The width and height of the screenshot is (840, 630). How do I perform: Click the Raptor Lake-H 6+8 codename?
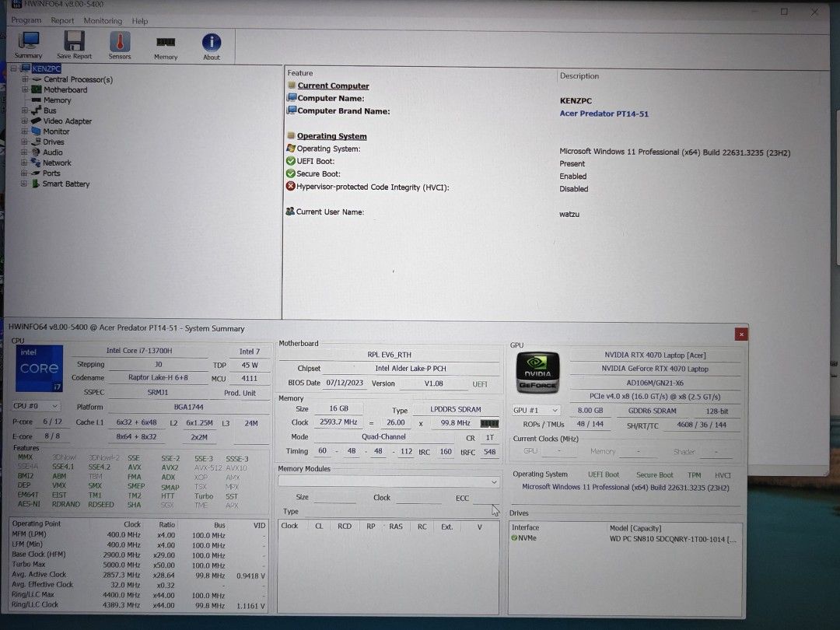(x=158, y=378)
